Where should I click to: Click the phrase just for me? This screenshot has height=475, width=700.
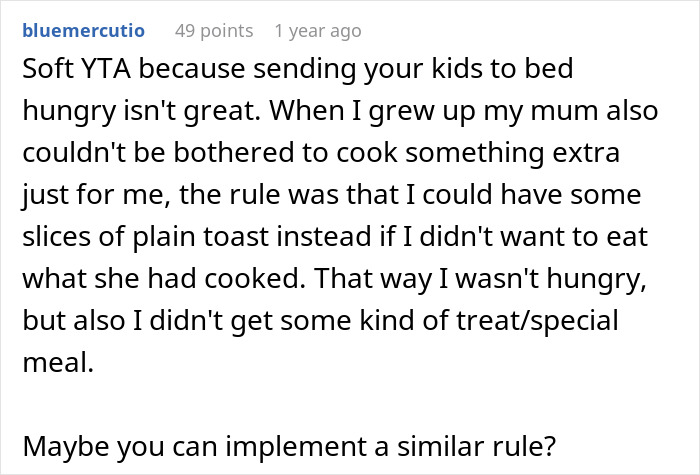96,195
